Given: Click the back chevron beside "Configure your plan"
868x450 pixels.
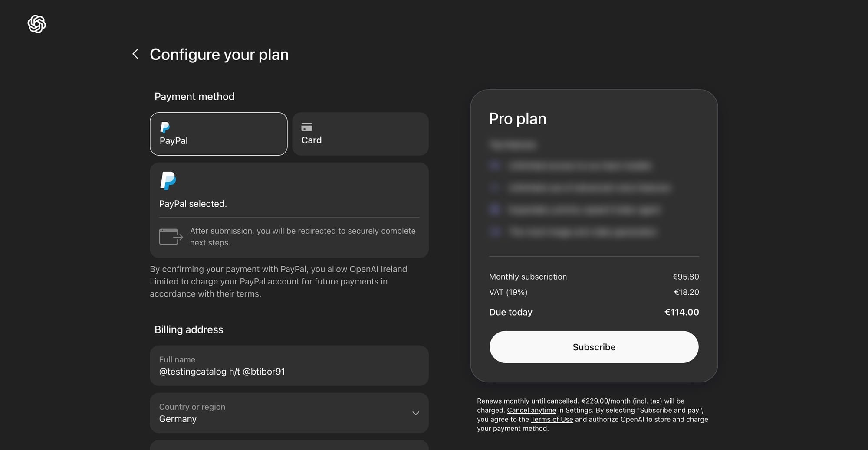Looking at the screenshot, I should coord(135,54).
